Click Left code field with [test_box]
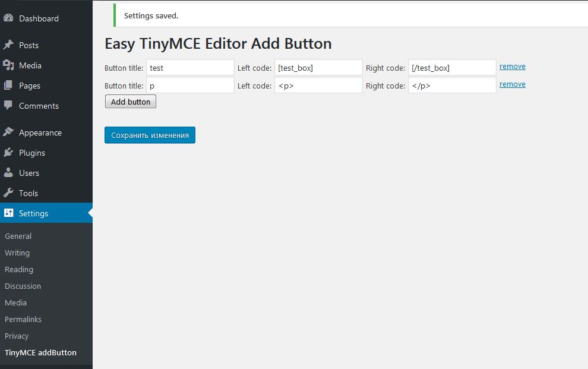Image resolution: width=588 pixels, height=369 pixels. click(318, 68)
